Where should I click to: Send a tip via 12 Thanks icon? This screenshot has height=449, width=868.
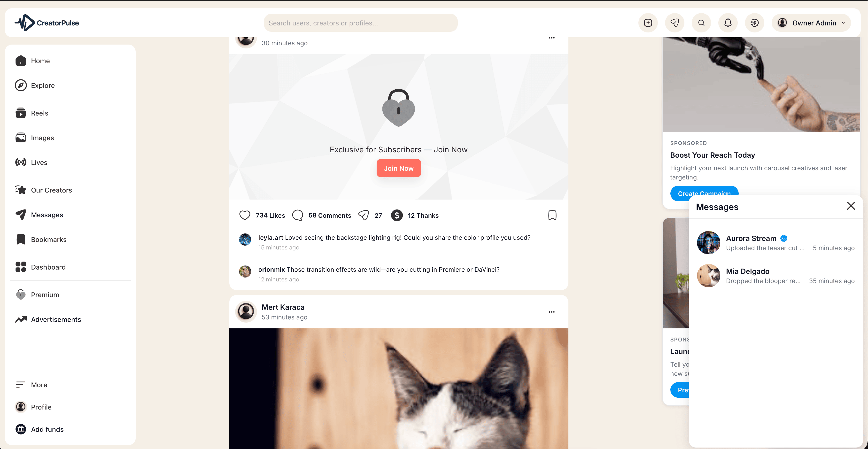397,215
